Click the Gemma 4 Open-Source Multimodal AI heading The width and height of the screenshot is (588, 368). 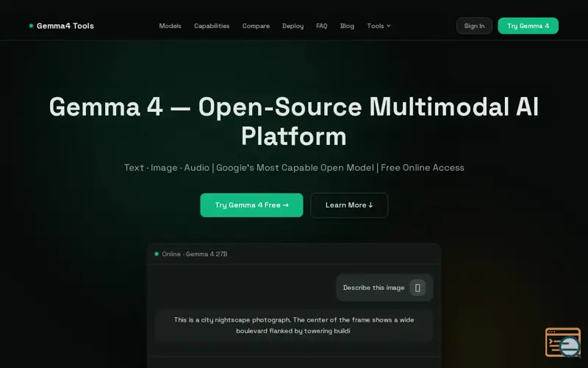point(293,121)
